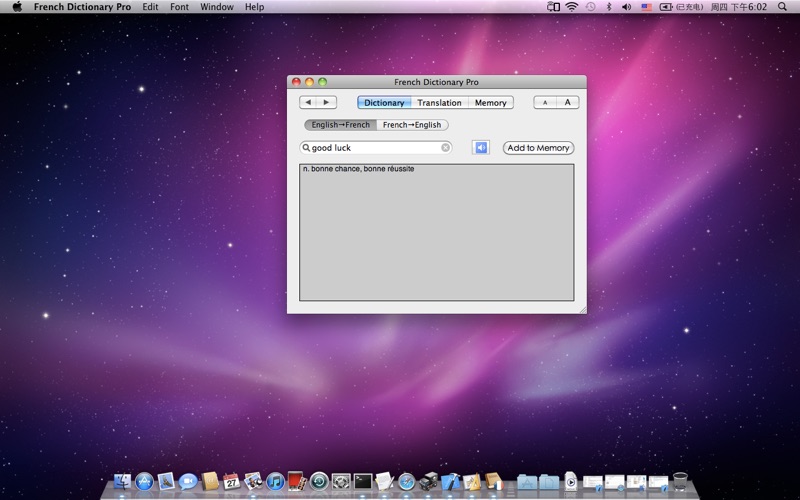Click the window resize grip corner

coord(582,309)
